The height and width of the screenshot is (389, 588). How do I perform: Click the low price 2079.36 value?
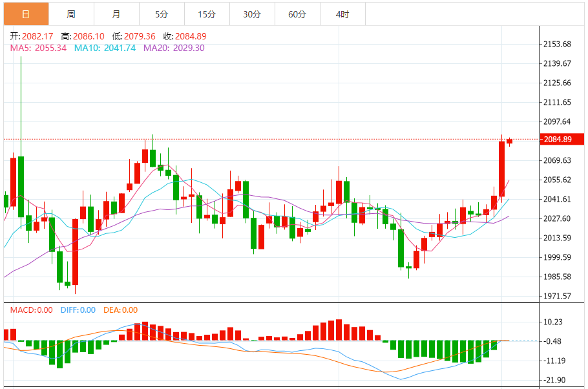click(x=140, y=36)
